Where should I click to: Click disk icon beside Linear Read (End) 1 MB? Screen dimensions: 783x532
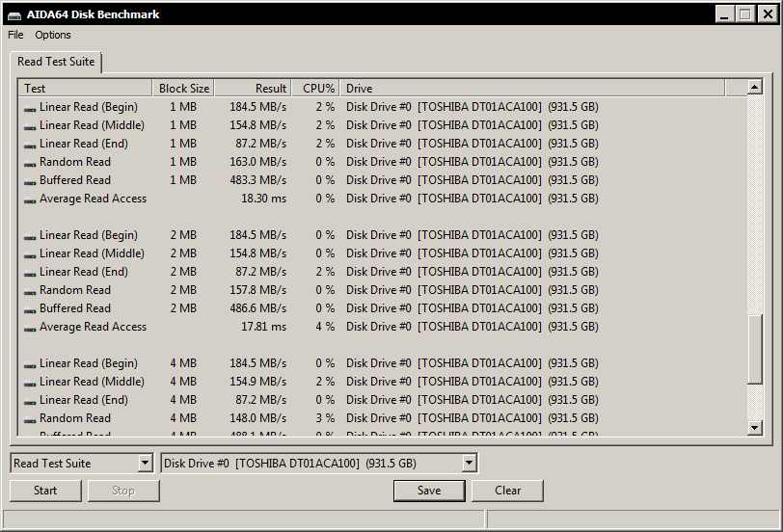pos(30,146)
